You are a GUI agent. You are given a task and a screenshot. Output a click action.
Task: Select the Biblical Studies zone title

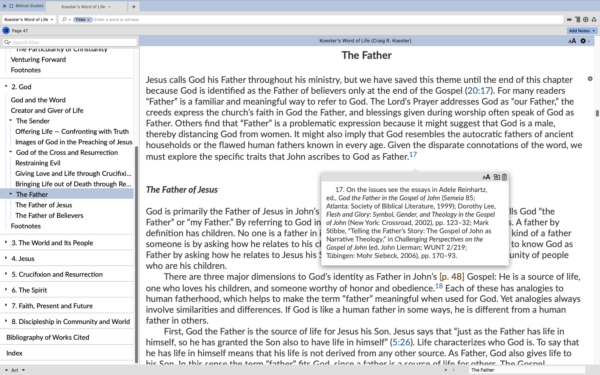(29, 6)
